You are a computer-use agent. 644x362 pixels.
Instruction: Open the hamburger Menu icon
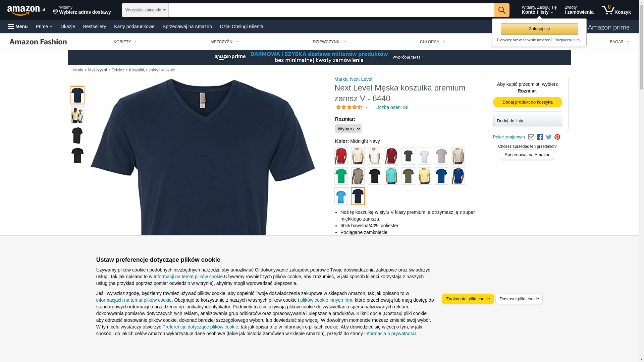18,26
